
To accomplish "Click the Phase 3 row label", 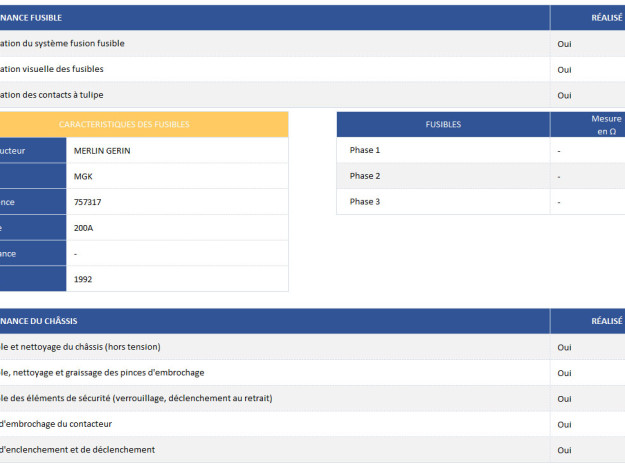I will [365, 202].
